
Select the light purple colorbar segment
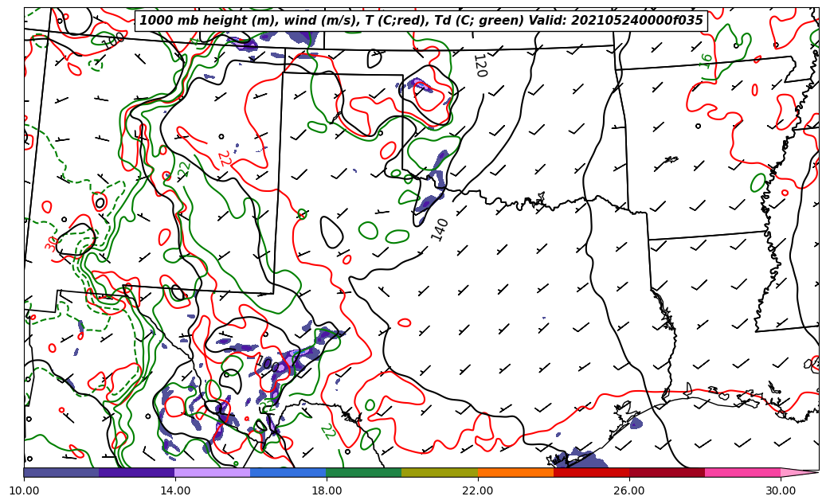[x=212, y=472]
